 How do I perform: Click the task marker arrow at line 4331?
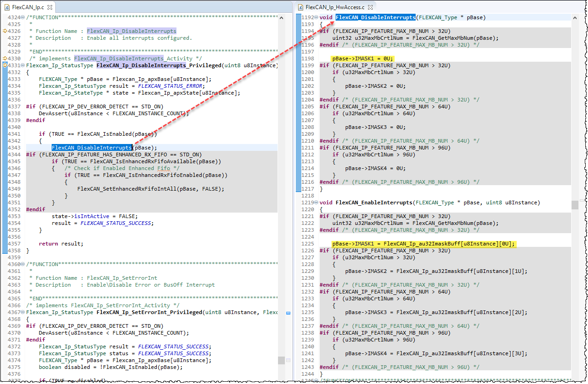pyautogui.click(x=5, y=65)
